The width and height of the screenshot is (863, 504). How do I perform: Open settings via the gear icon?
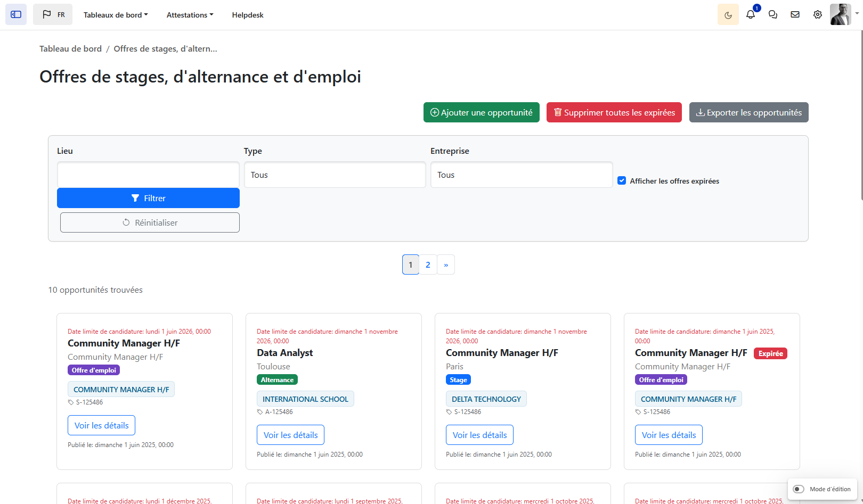coord(817,14)
